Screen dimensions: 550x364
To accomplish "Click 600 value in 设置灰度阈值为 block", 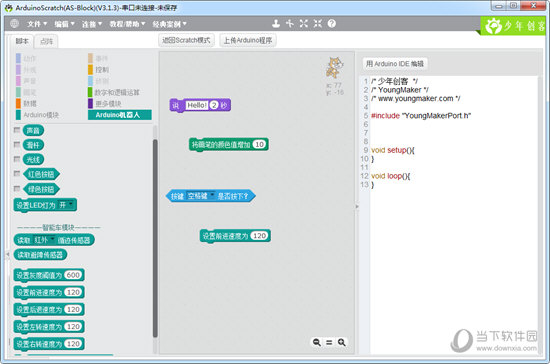I will 73,275.
